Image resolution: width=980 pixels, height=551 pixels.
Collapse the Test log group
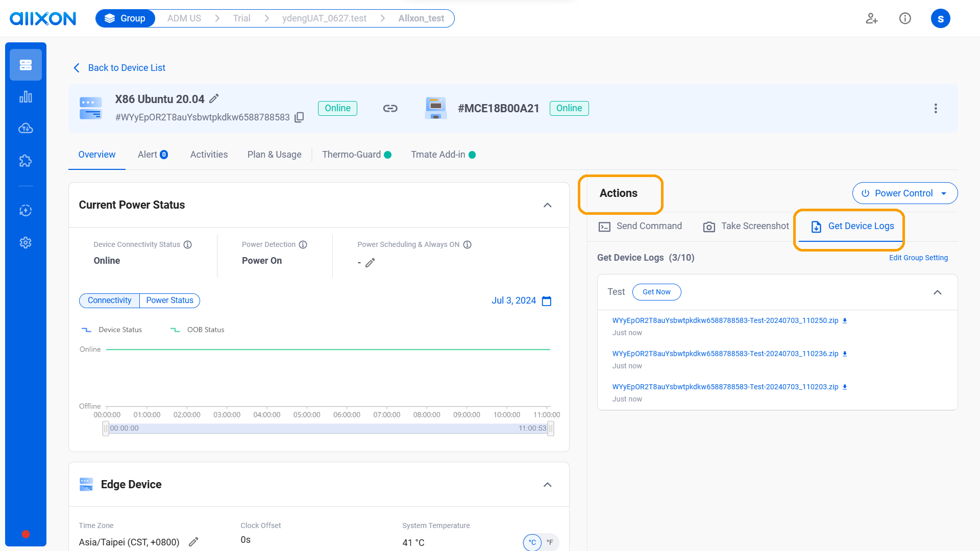coord(937,292)
